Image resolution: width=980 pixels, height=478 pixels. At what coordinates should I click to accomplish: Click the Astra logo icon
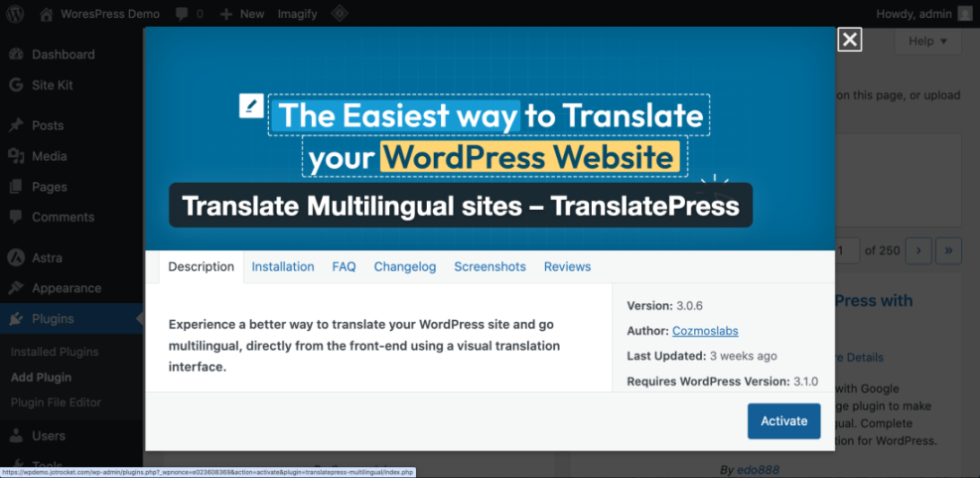click(x=16, y=257)
